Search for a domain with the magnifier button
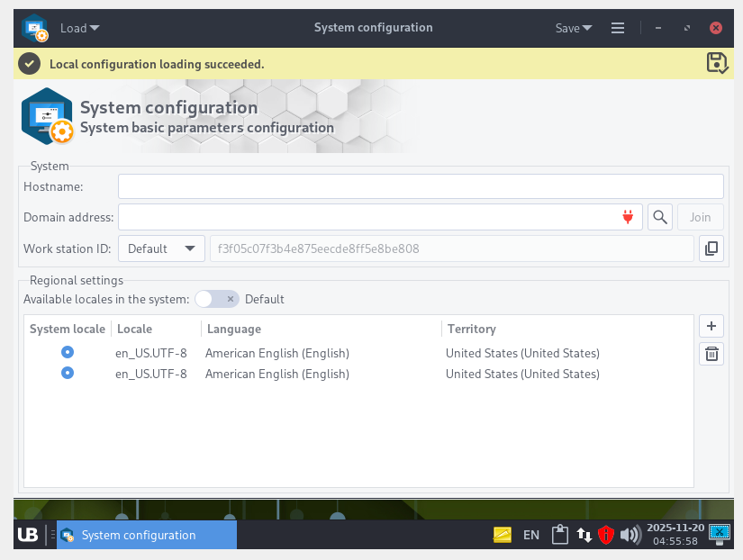Image resolution: width=743 pixels, height=560 pixels. point(659,217)
